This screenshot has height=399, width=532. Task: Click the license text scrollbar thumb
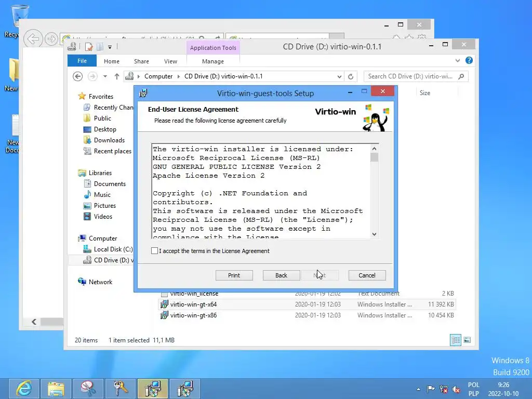coord(374,157)
